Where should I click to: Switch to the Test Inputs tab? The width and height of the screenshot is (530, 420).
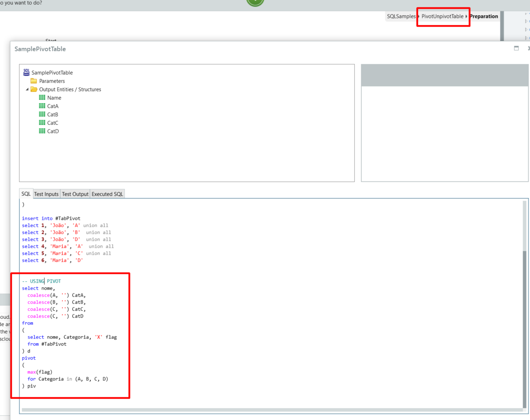click(x=46, y=194)
